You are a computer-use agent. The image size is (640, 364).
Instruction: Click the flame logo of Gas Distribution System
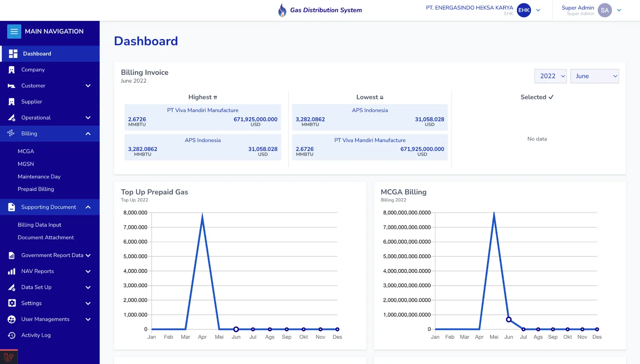[x=282, y=10]
